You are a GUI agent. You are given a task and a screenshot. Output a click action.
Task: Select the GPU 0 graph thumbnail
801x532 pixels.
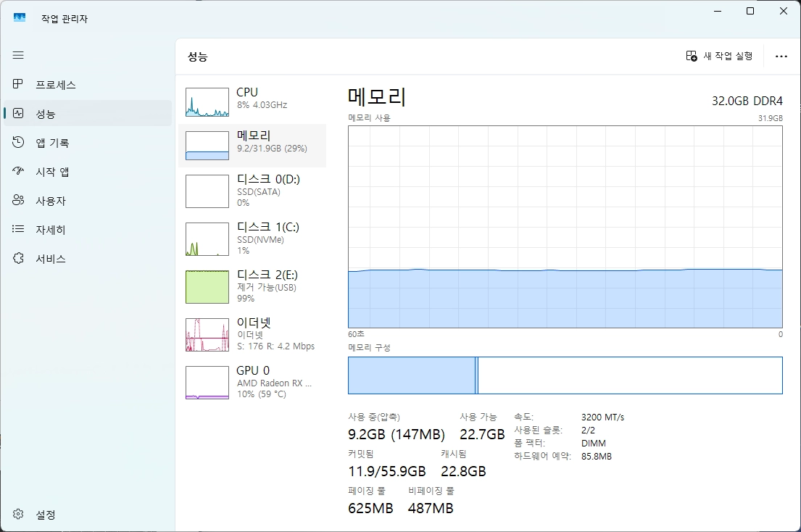click(x=207, y=383)
